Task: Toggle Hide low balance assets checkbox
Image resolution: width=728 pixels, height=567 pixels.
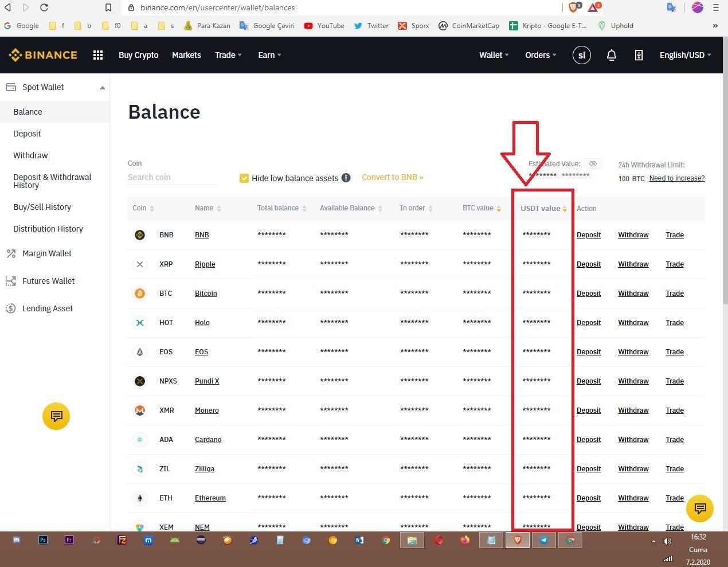Action: [x=244, y=178]
